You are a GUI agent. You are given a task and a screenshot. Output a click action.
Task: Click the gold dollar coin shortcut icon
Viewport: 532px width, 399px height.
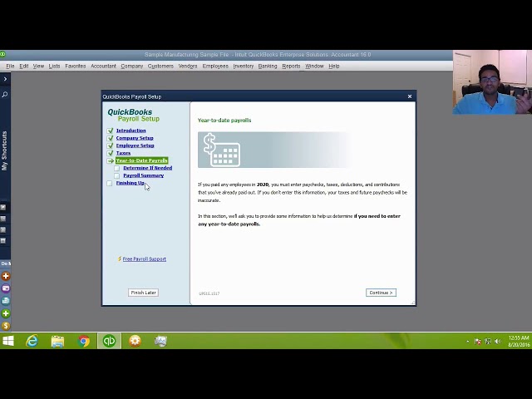(6, 326)
